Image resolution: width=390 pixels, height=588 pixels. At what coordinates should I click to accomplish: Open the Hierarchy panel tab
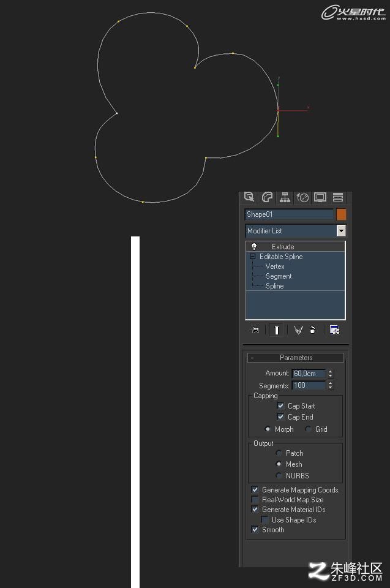285,197
